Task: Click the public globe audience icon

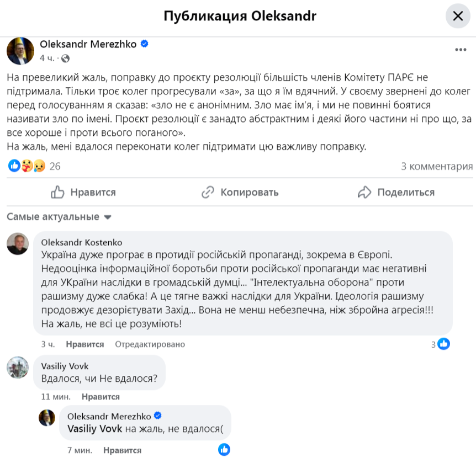Action: pos(65,58)
